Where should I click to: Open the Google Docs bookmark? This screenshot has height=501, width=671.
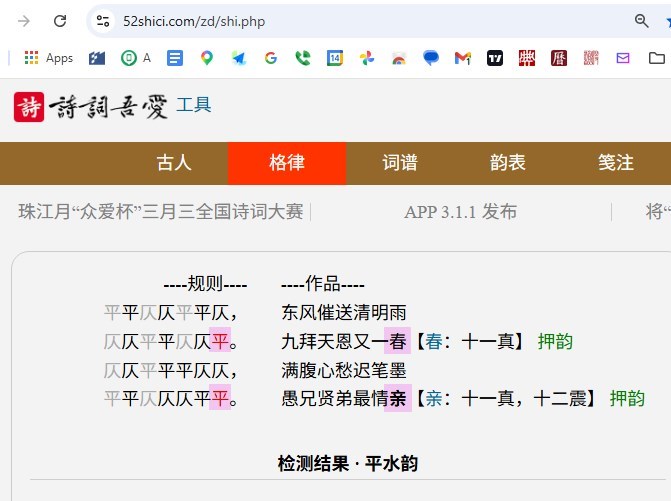(x=175, y=58)
